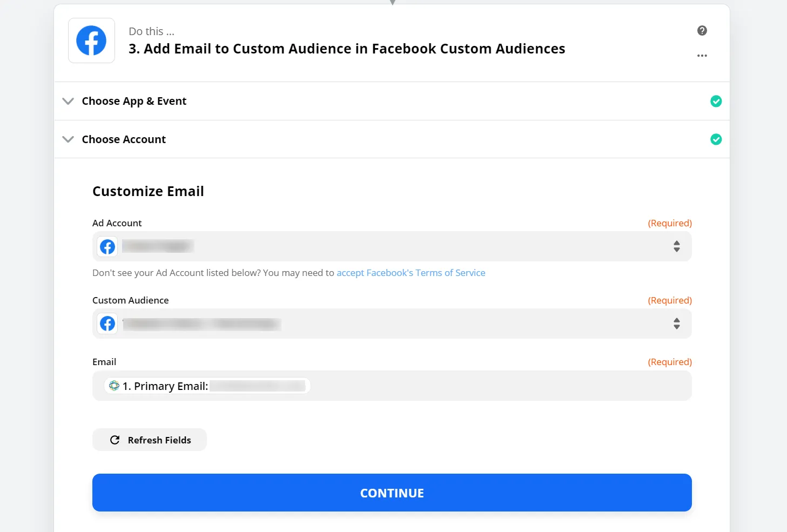This screenshot has width=787, height=532.
Task: Click the green checkmark beside Choose App & Event
Action: point(716,102)
